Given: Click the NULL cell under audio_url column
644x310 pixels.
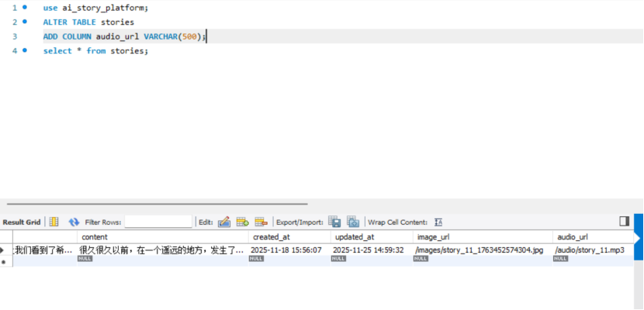Looking at the screenshot, I should pos(561,259).
